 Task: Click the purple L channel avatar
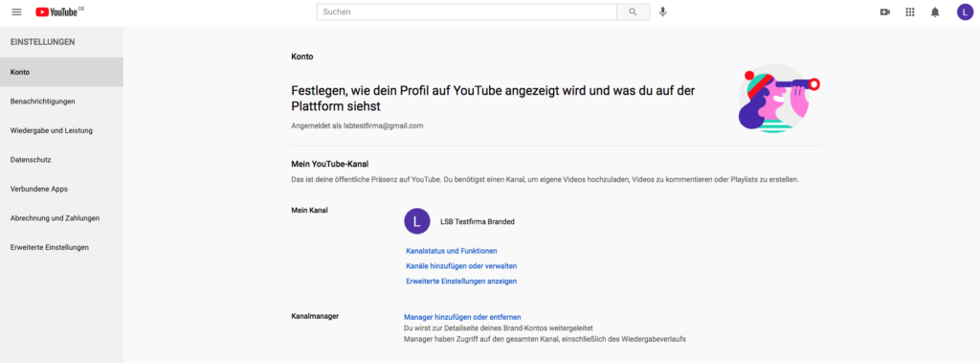(x=417, y=221)
